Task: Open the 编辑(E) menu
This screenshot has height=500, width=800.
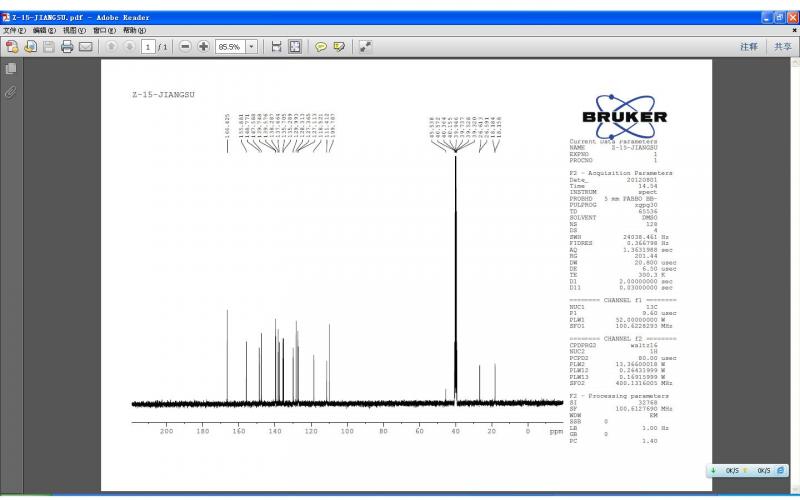Action: coord(44,31)
